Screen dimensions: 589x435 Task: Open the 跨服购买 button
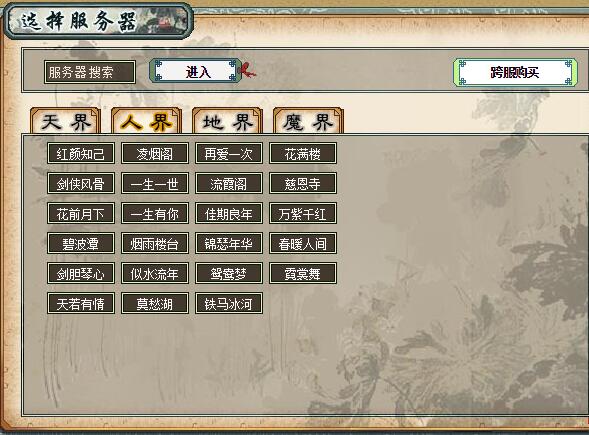515,72
